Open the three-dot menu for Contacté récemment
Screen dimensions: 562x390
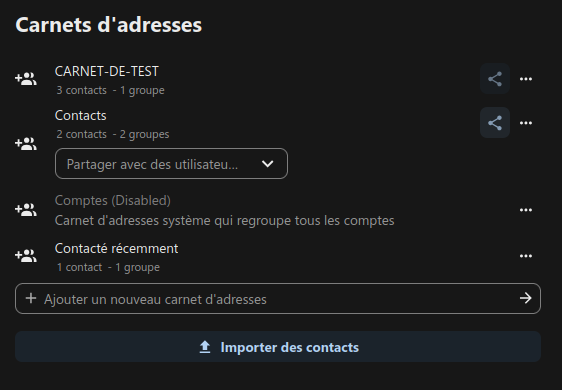pyautogui.click(x=525, y=256)
